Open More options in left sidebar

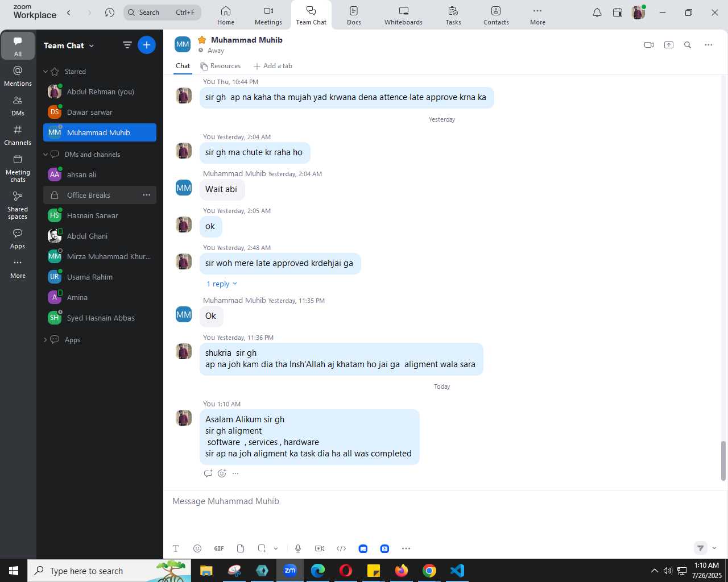click(x=18, y=269)
